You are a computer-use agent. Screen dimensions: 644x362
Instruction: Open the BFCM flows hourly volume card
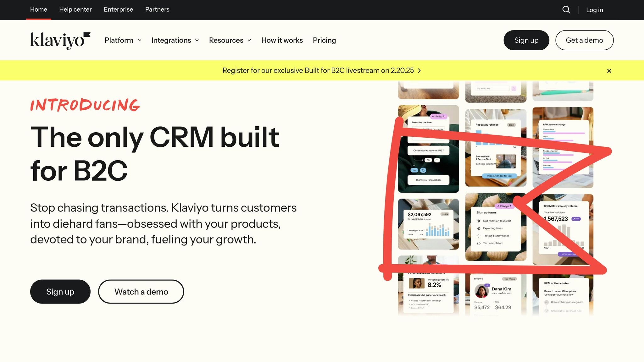[563, 229]
